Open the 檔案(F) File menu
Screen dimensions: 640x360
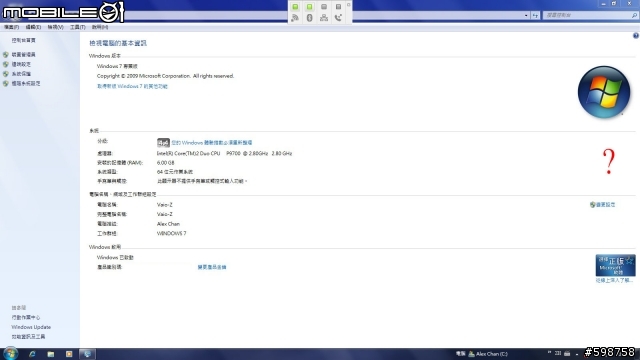coord(11,27)
